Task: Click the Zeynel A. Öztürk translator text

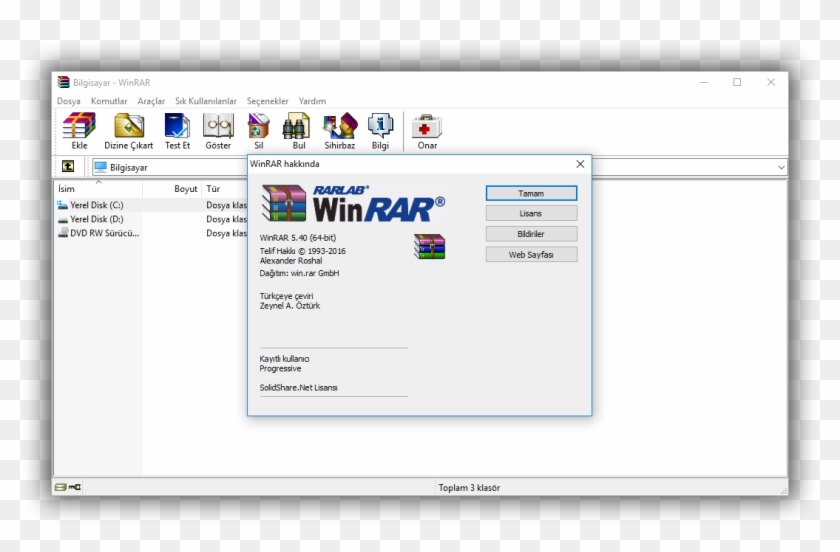Action: [x=290, y=306]
